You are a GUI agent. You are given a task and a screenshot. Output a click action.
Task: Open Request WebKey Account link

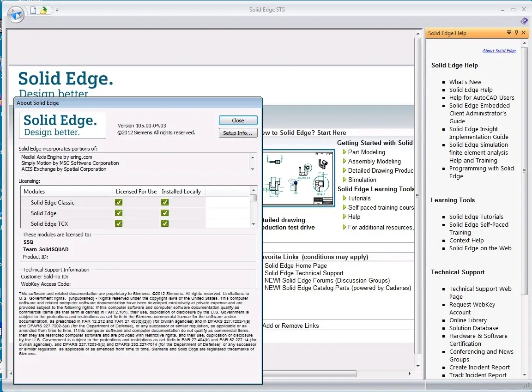(472, 308)
